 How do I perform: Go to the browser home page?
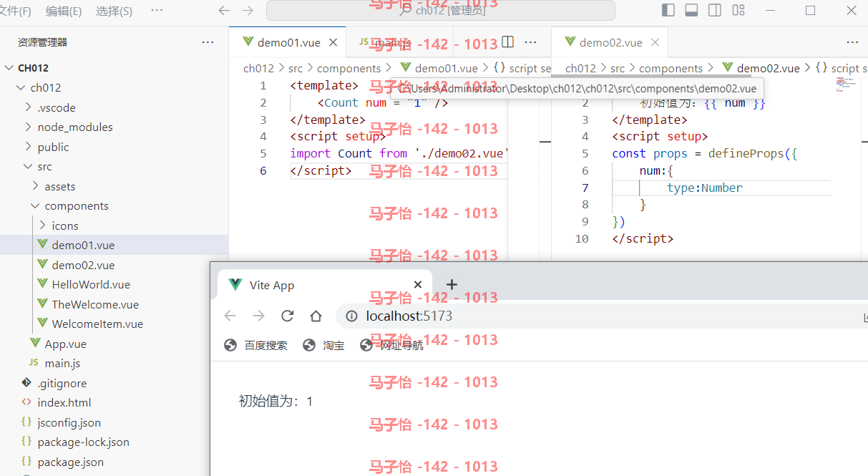316,316
